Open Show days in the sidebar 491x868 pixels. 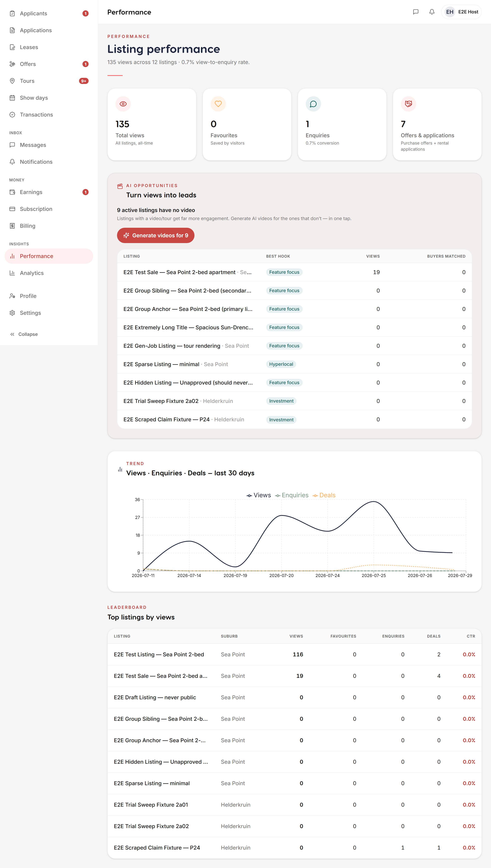(49, 98)
